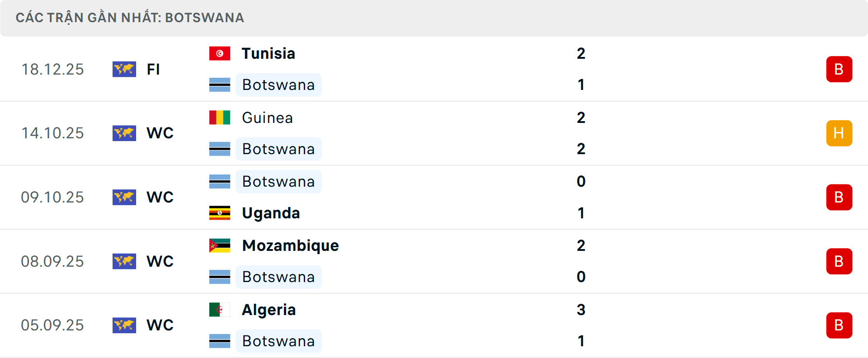Image resolution: width=868 pixels, height=358 pixels.
Task: Click the Guinea flag icon
Action: pos(220,118)
